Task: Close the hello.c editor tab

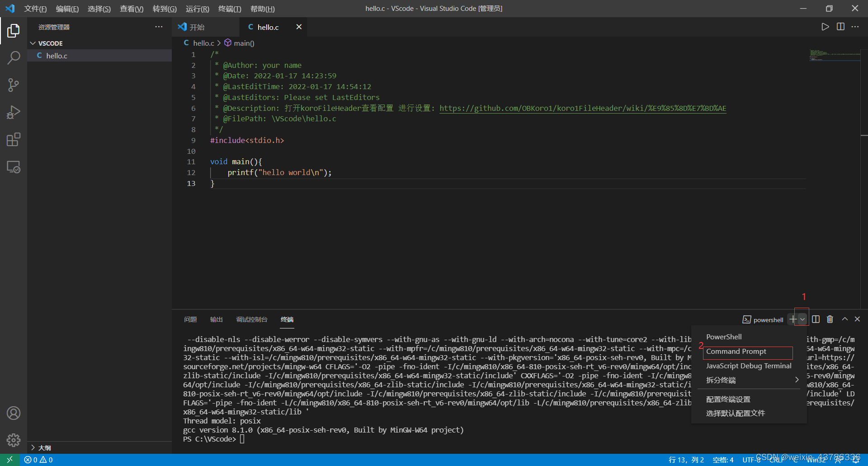Action: (299, 27)
